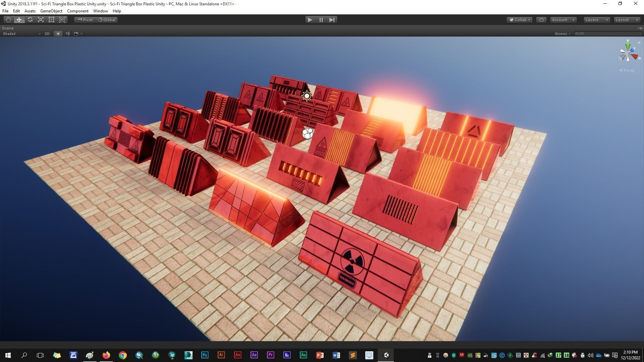Select the Scale tool
Screen dimensions: 644x362
[41, 20]
